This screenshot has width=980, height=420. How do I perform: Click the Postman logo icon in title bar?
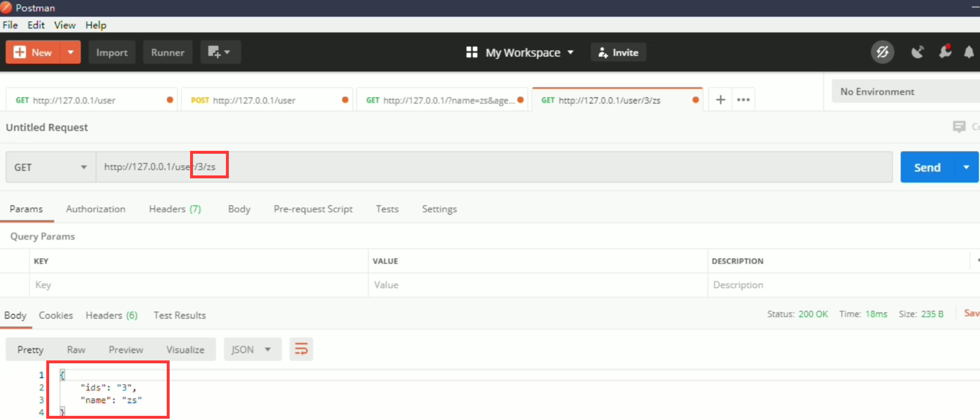[6, 7]
